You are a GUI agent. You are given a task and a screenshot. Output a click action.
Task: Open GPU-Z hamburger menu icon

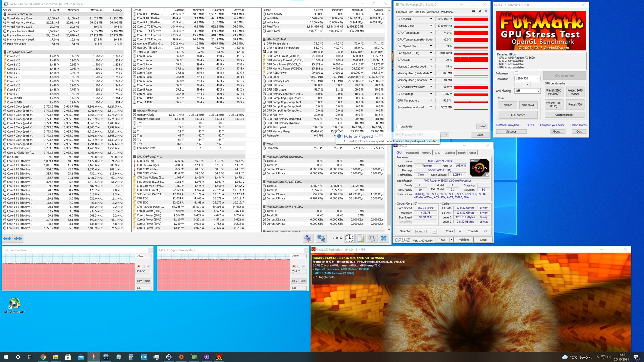coord(486,11)
